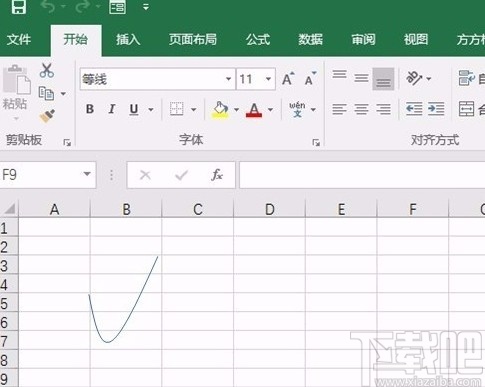Click Increase Font Size icon
Image resolution: width=485 pixels, height=387 pixels.
(x=288, y=79)
